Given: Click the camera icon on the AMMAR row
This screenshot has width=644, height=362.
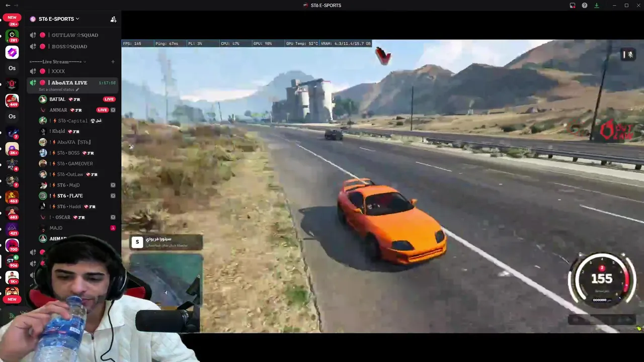Looking at the screenshot, I should [113, 110].
